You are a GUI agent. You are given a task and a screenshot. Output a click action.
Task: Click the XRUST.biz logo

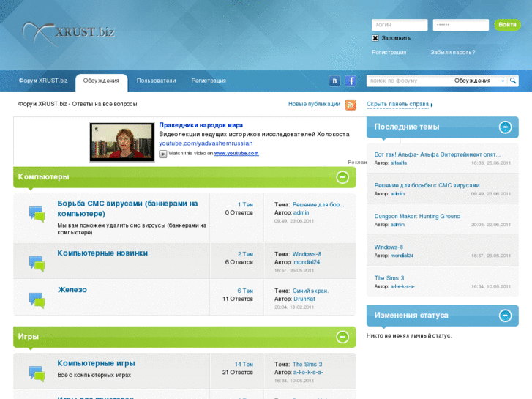[69, 33]
